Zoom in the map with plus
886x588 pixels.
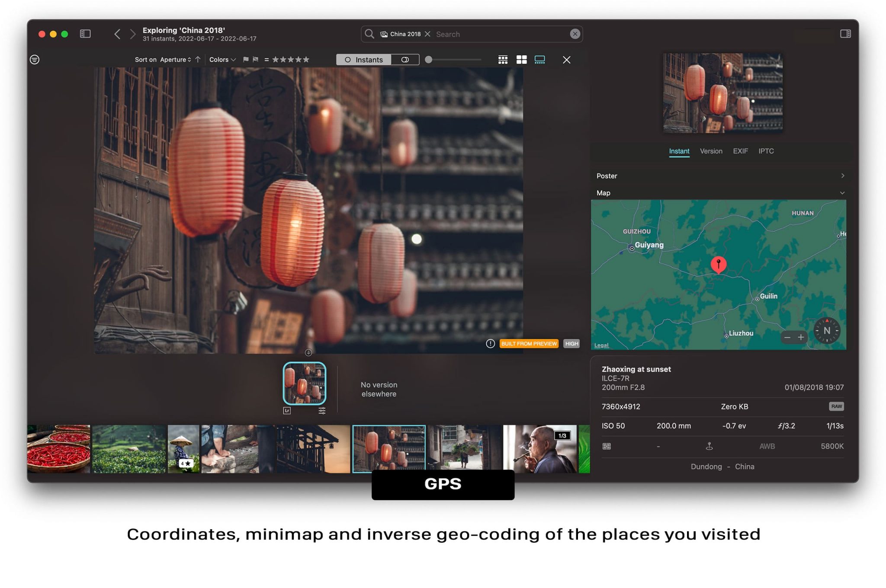(x=801, y=337)
